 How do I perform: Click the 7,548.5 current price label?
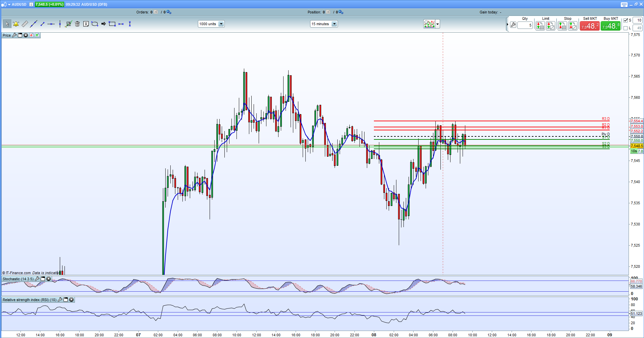pyautogui.click(x=637, y=146)
